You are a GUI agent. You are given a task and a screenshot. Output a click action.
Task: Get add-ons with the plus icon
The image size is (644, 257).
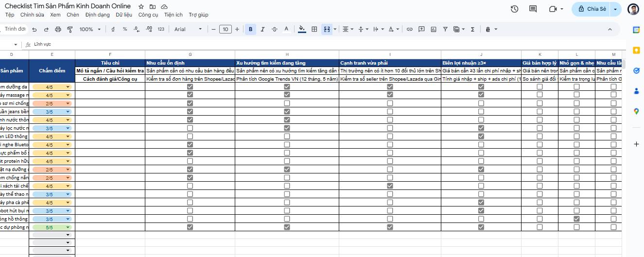pos(636,144)
